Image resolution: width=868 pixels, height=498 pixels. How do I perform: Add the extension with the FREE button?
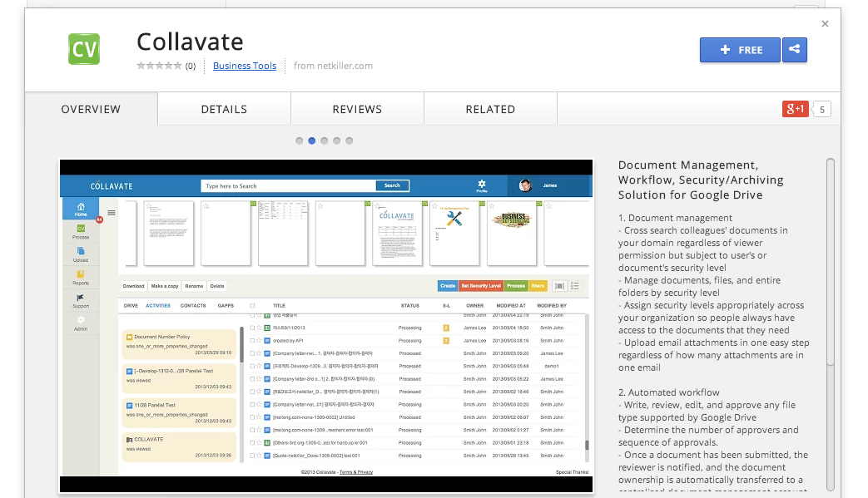coord(740,50)
